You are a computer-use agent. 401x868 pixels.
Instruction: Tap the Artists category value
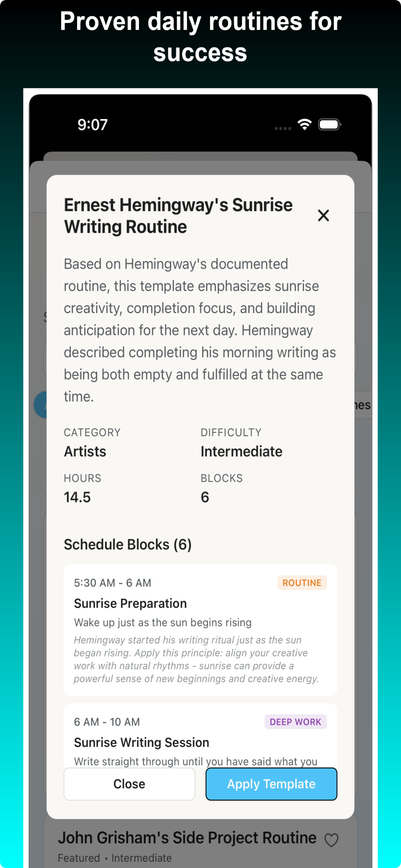[x=85, y=451]
